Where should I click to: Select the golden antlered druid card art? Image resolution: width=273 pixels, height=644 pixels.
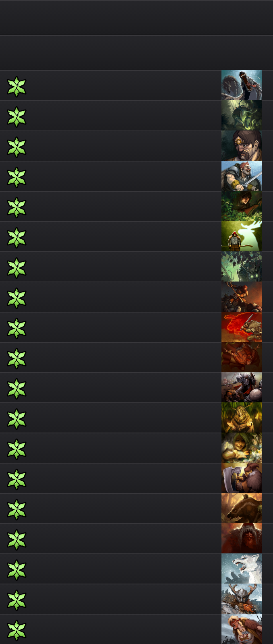click(242, 418)
